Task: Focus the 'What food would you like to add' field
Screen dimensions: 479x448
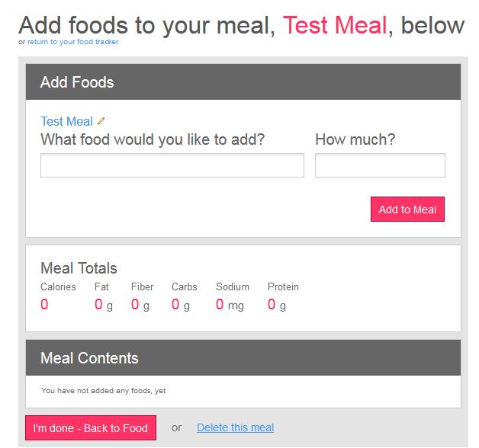Action: tap(172, 165)
